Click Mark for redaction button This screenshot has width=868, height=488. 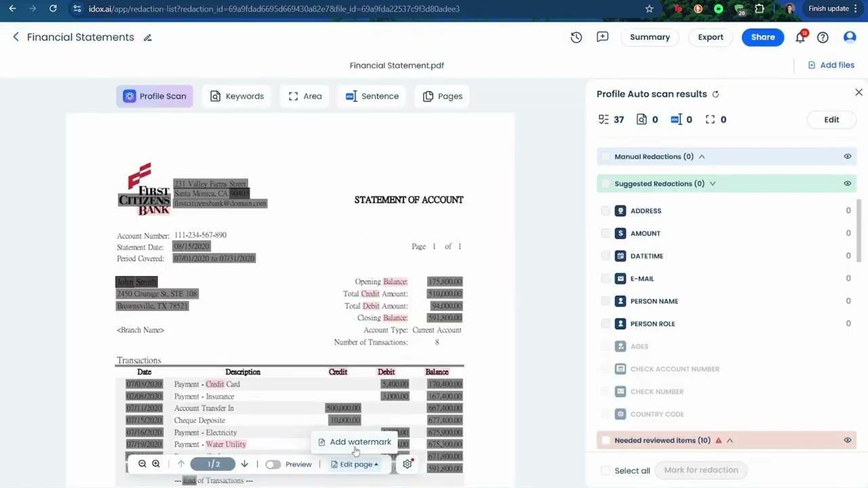point(701,470)
